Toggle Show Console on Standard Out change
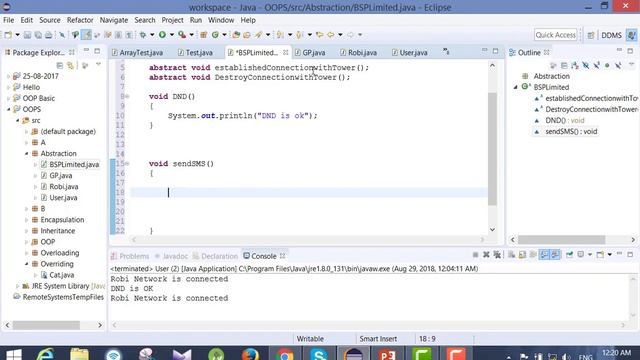Image resolution: width=640 pixels, height=360 pixels. (x=544, y=255)
